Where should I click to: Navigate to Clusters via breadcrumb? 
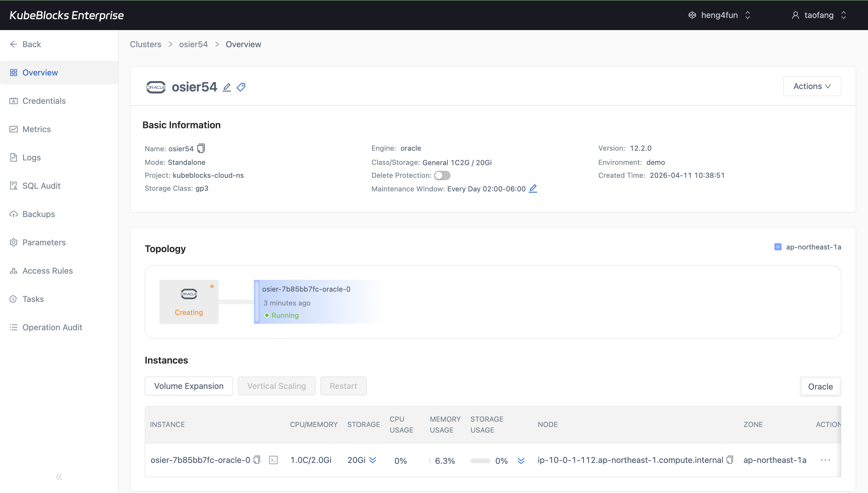pos(145,44)
